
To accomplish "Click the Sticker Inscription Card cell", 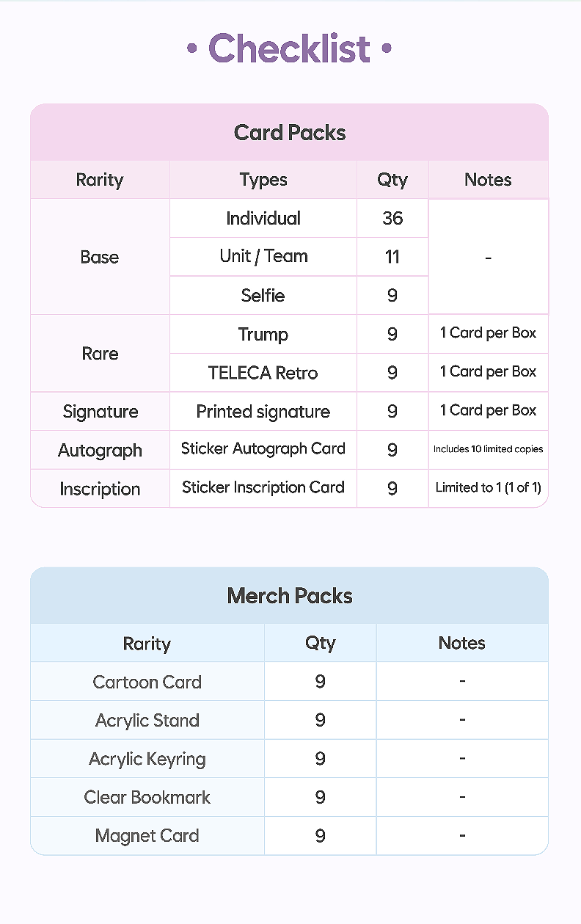I will pos(263,488).
